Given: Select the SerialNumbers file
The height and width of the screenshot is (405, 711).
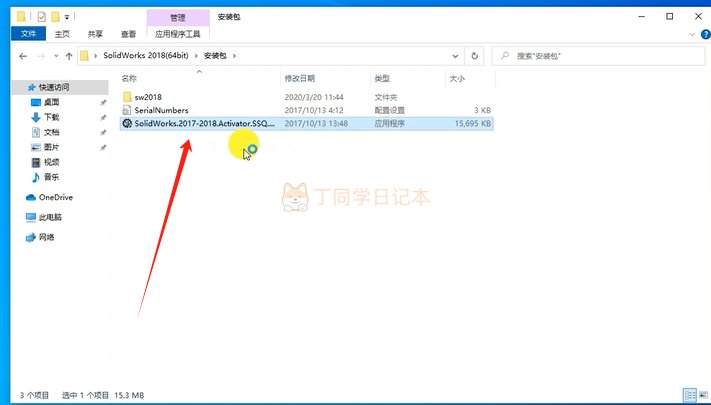Looking at the screenshot, I should point(161,110).
